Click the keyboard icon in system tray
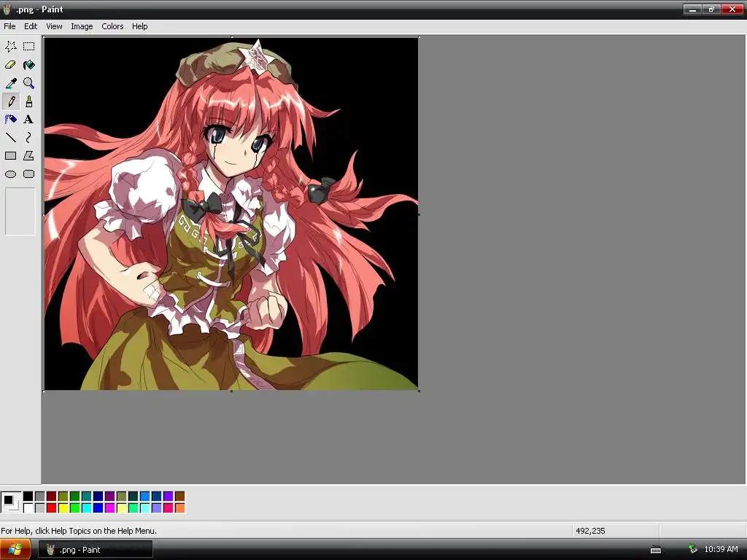This screenshot has width=747, height=560. pos(656,550)
